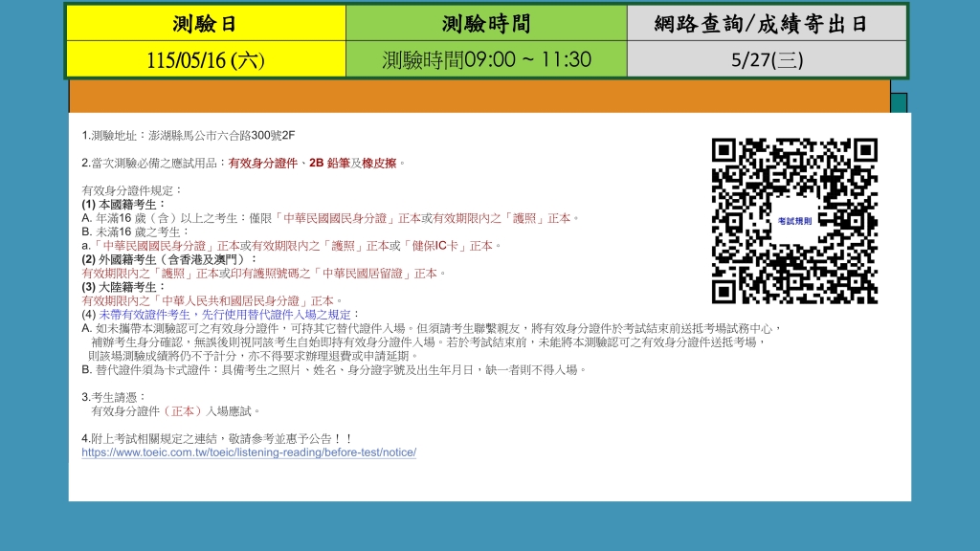Image resolution: width=980 pixels, height=551 pixels.
Task: Click the 測驗時間09:00 ~ 11:30 cell
Action: 486,59
